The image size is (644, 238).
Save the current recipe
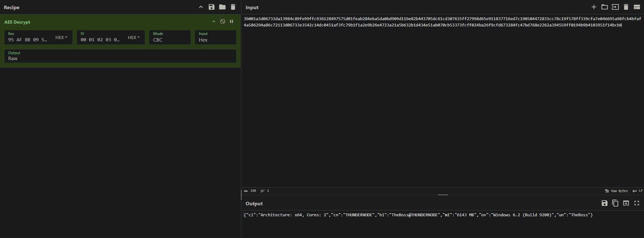point(212,7)
